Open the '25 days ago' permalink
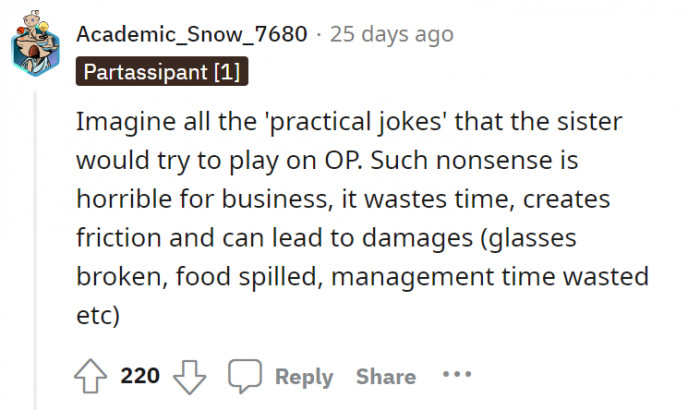Image resolution: width=700 pixels, height=410 pixels. (x=392, y=34)
